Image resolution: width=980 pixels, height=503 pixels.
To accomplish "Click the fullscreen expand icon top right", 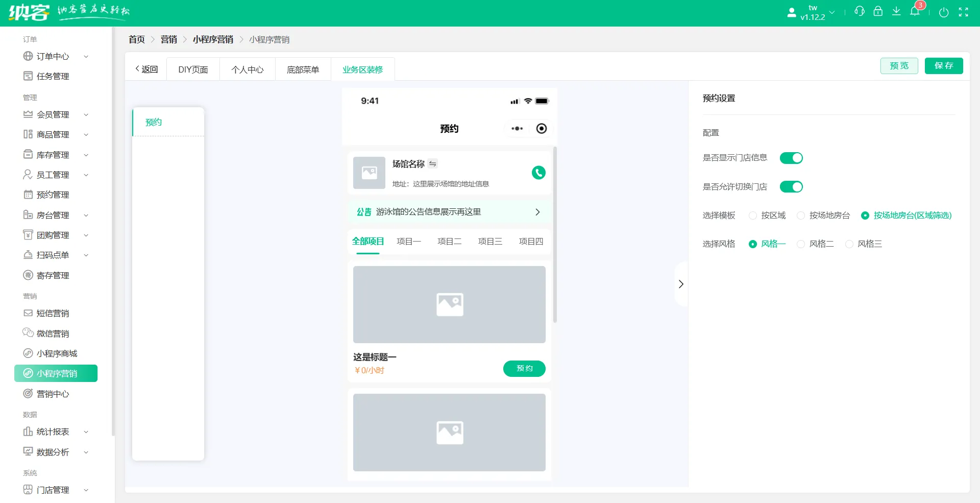I will (964, 11).
